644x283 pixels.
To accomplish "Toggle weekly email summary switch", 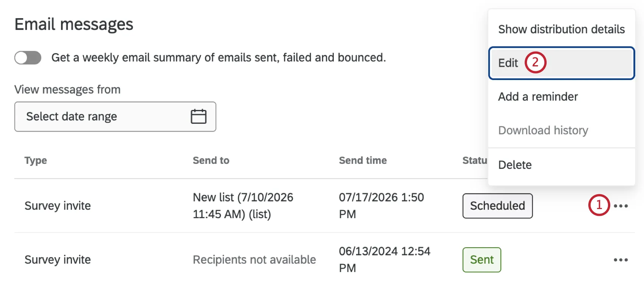I will pyautogui.click(x=28, y=58).
